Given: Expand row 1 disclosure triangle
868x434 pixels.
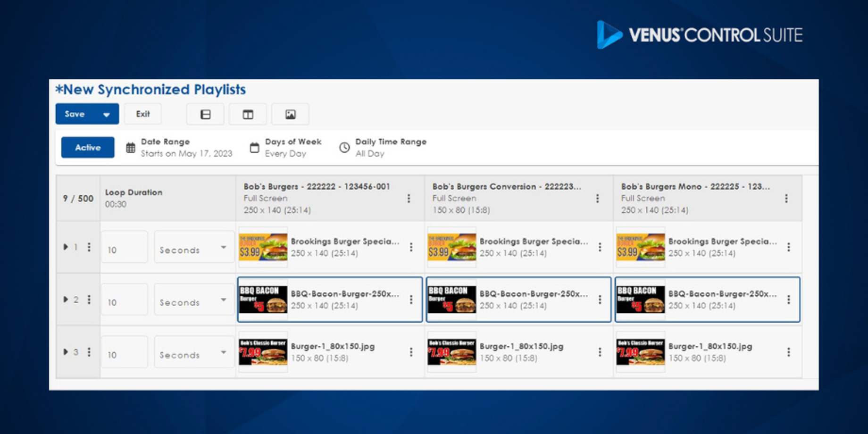Looking at the screenshot, I should pyautogui.click(x=66, y=247).
